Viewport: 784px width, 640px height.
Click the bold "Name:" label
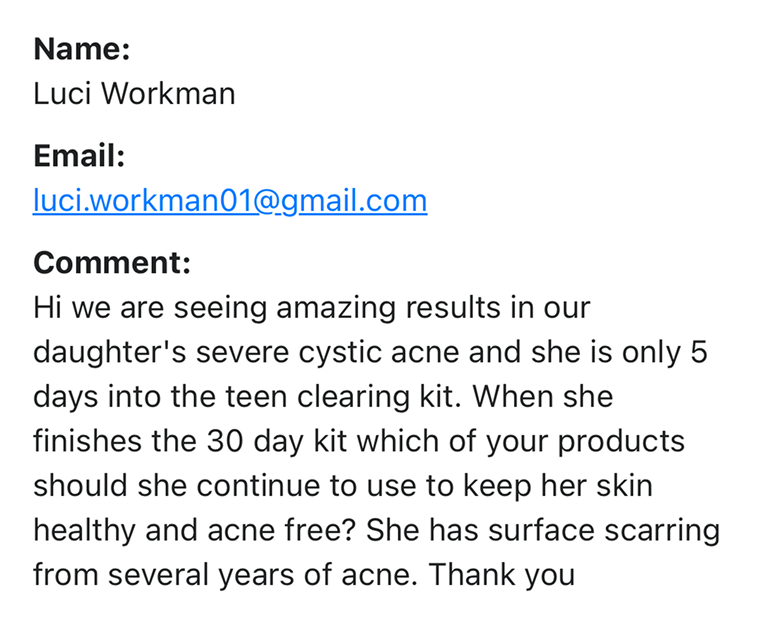(82, 48)
